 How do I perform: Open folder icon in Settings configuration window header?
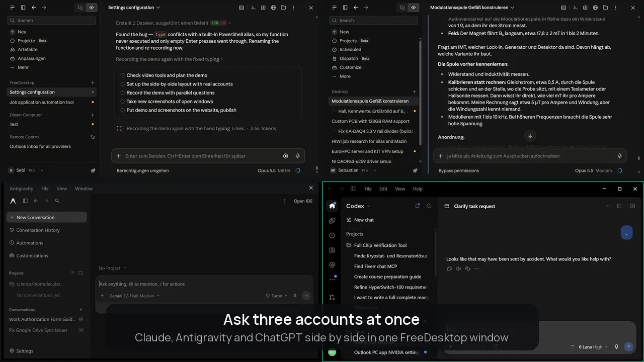pos(283,8)
